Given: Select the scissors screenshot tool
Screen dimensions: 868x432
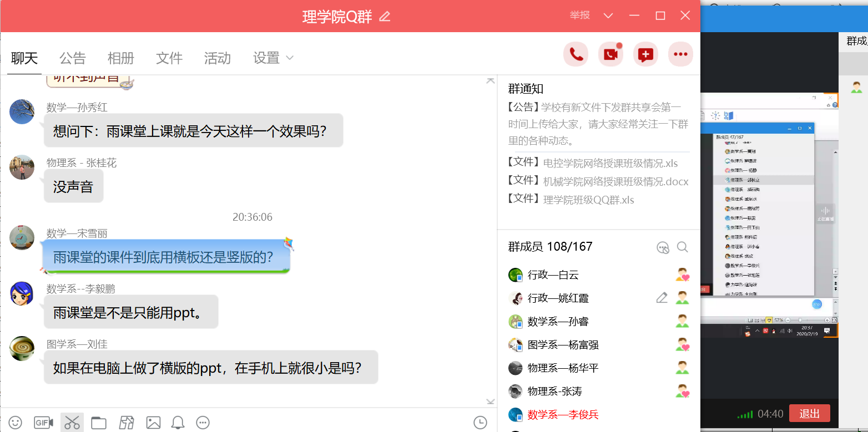Looking at the screenshot, I should tap(72, 423).
